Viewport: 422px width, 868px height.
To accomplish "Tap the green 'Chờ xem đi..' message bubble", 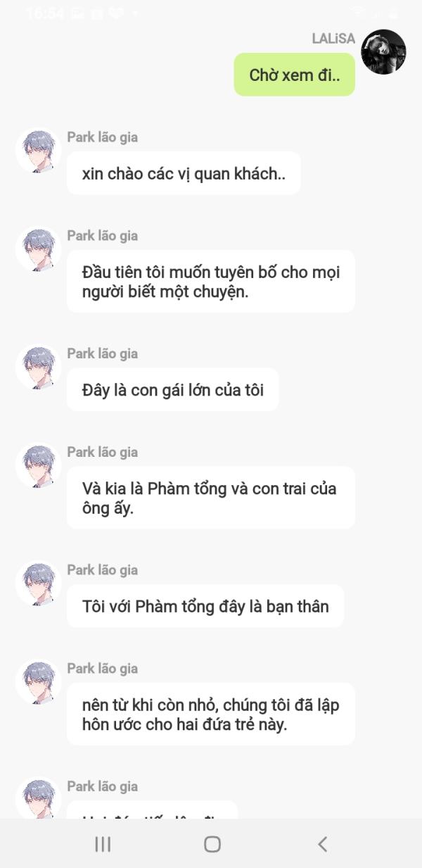I will click(295, 75).
